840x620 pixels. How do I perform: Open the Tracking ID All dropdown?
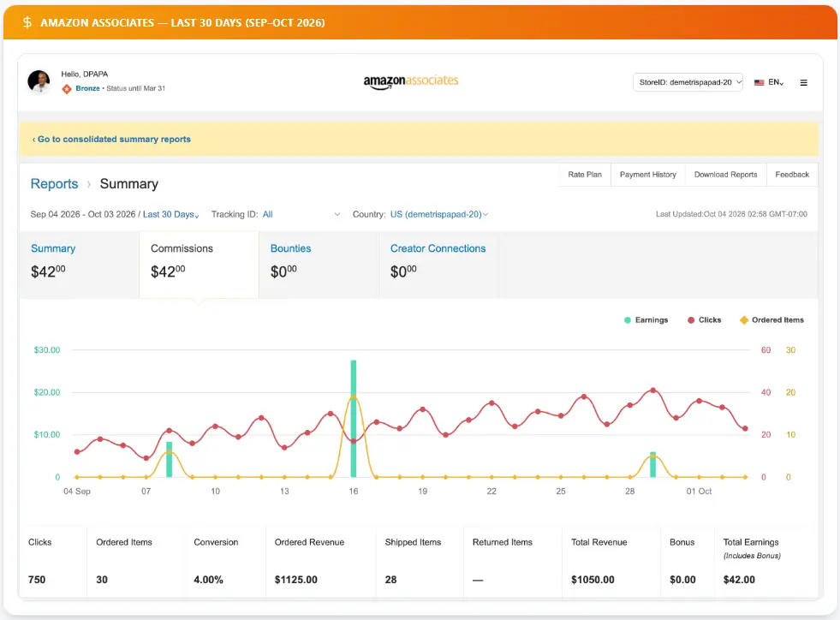[x=301, y=214]
